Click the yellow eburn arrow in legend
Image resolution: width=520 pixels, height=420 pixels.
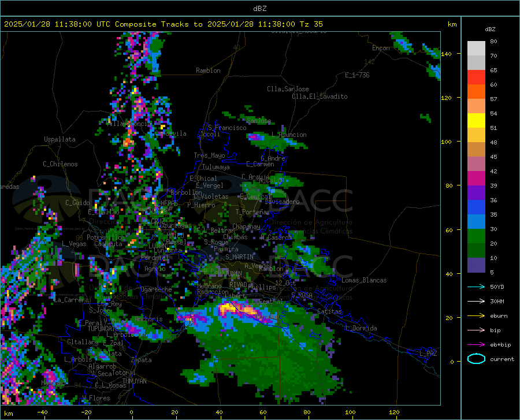pos(476,315)
